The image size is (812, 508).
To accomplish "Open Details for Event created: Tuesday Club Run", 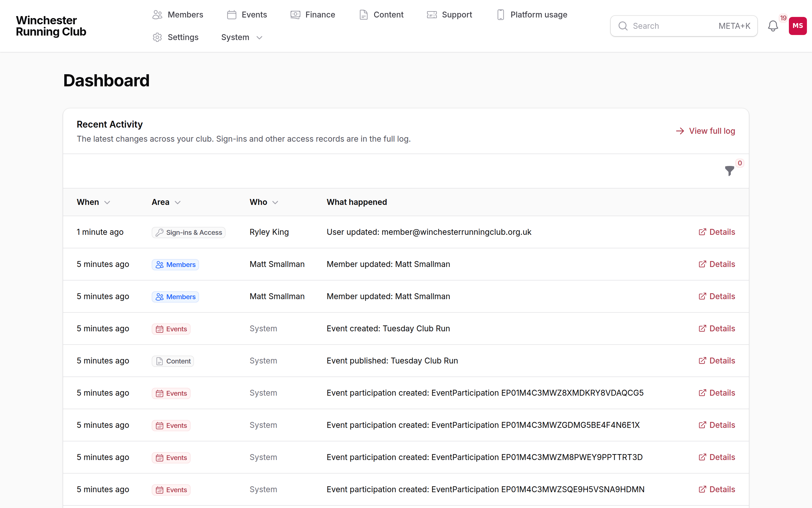I will tap(717, 328).
